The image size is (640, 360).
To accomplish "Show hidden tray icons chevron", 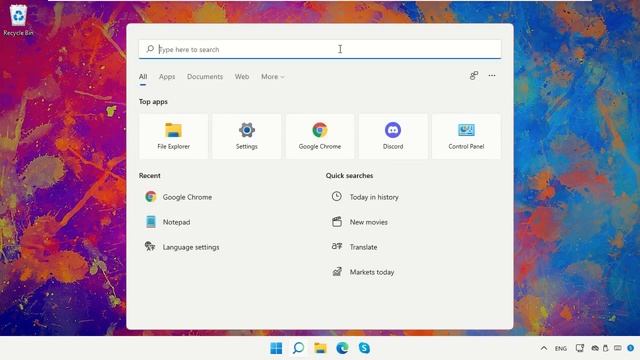I will point(544,348).
